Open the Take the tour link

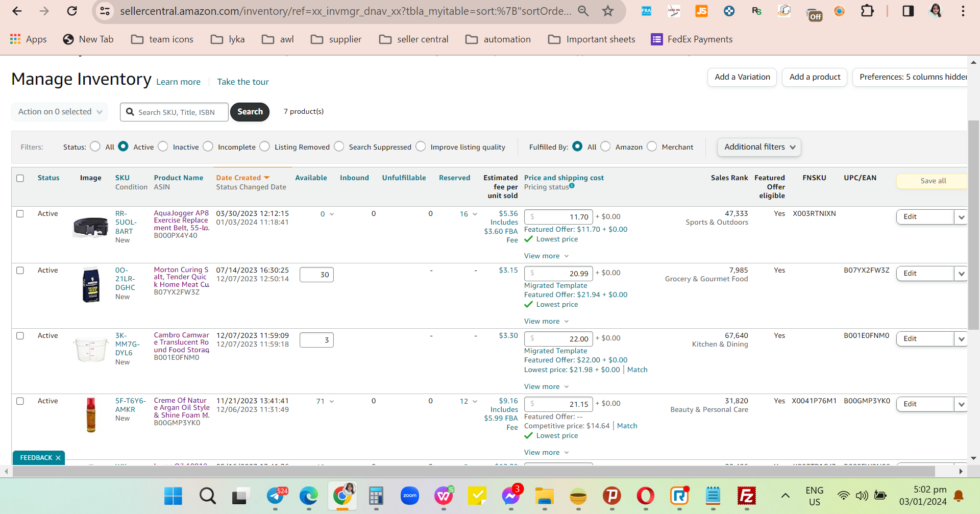(243, 82)
